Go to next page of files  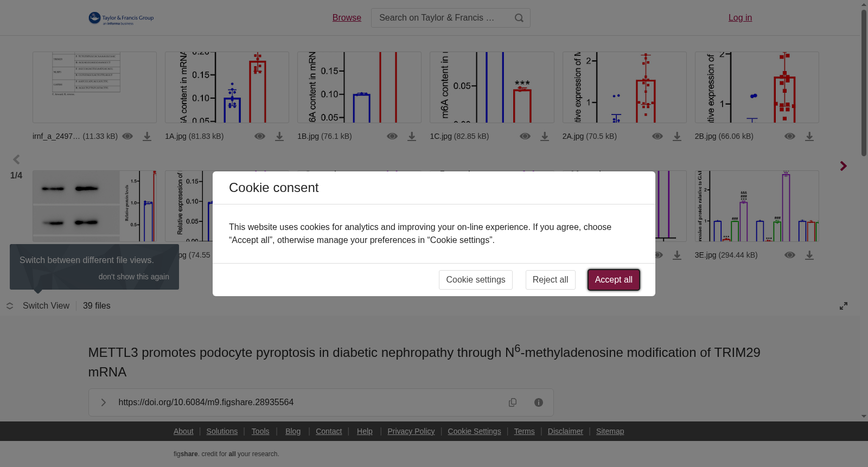point(843,166)
